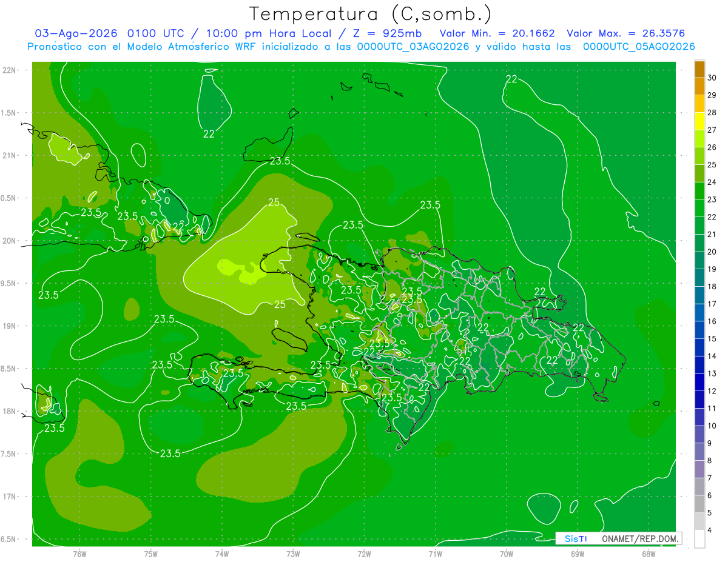Click the '73W' longitude axis label
The image size is (728, 562).
[x=293, y=554]
